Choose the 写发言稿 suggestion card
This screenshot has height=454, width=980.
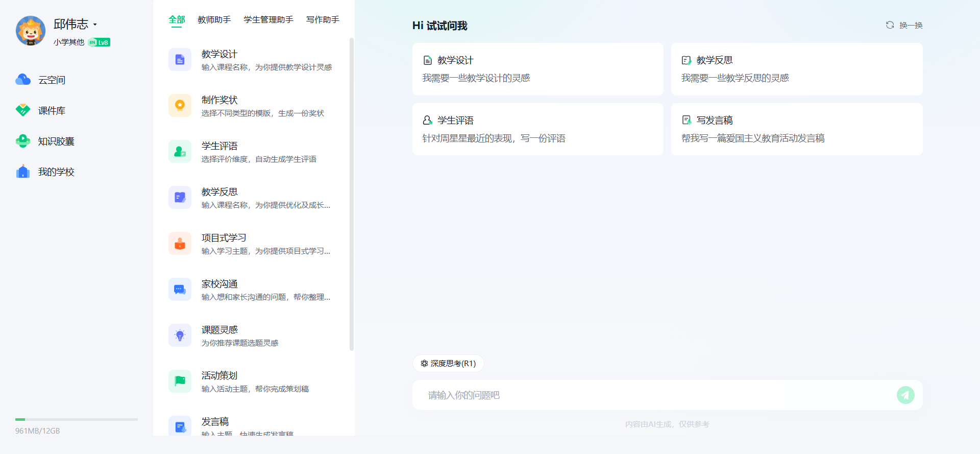[x=796, y=129]
